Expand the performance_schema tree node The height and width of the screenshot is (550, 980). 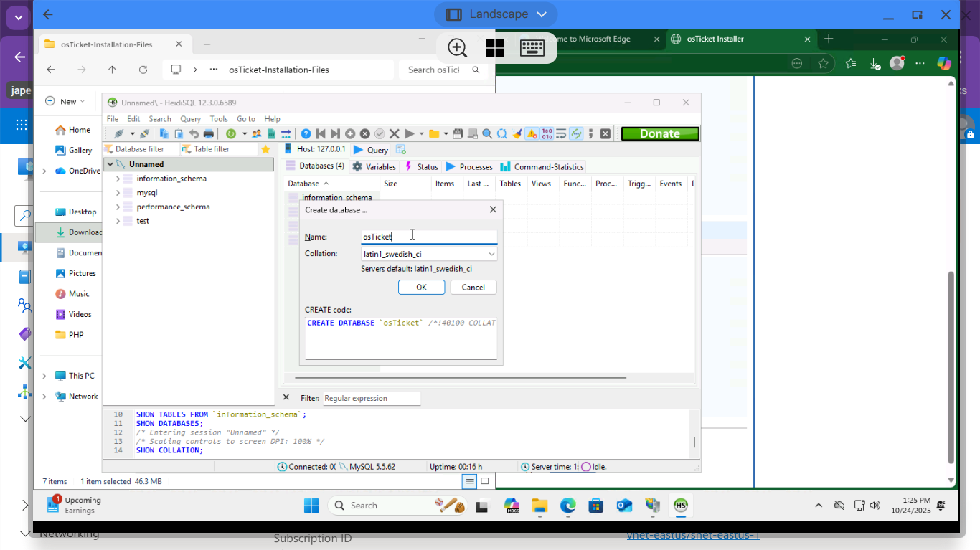pyautogui.click(x=118, y=207)
